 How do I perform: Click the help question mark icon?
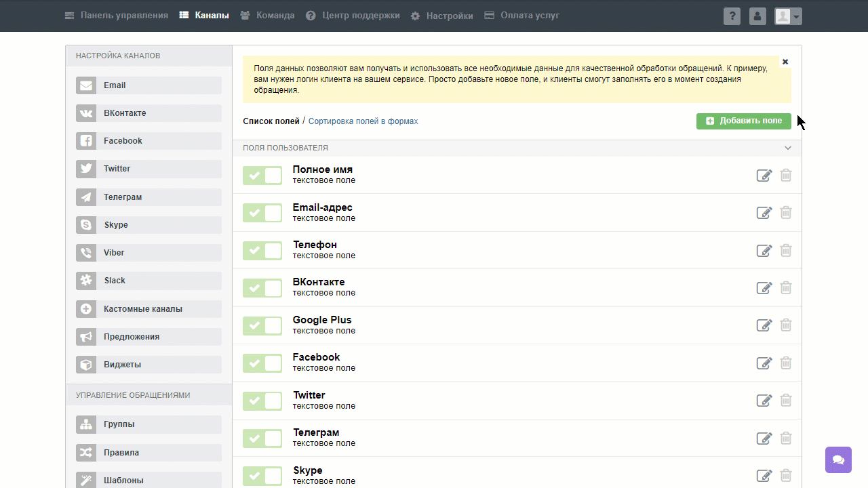click(732, 16)
